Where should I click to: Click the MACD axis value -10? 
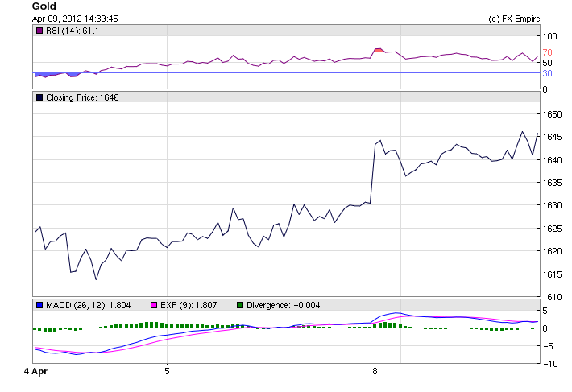click(x=549, y=364)
